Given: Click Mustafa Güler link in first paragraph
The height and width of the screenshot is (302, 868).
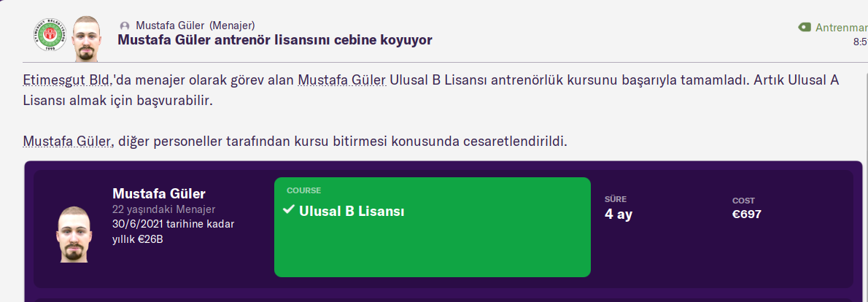Looking at the screenshot, I should click(341, 80).
